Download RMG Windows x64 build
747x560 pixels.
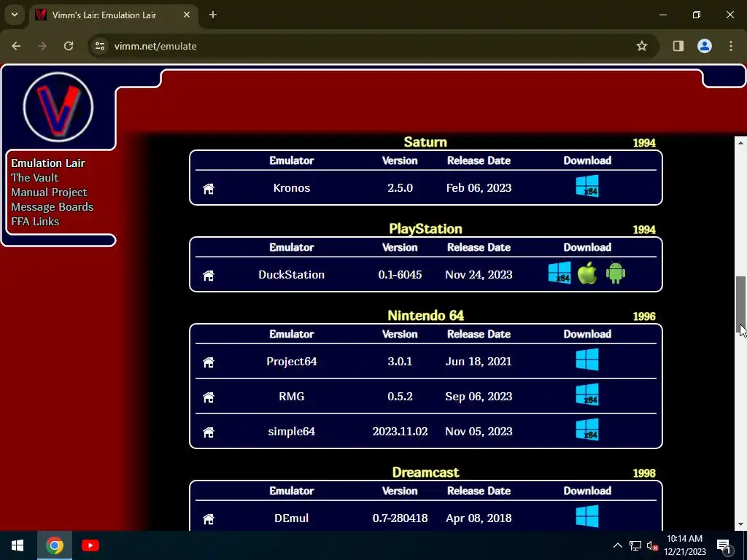click(587, 394)
